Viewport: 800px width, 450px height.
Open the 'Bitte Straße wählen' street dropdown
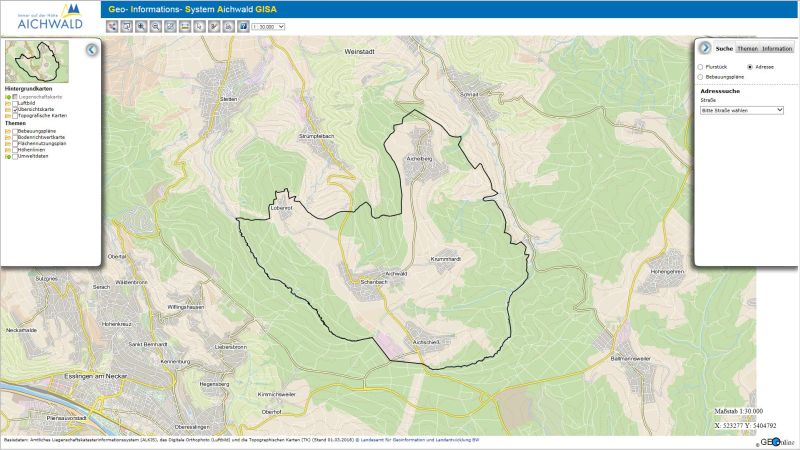741,110
